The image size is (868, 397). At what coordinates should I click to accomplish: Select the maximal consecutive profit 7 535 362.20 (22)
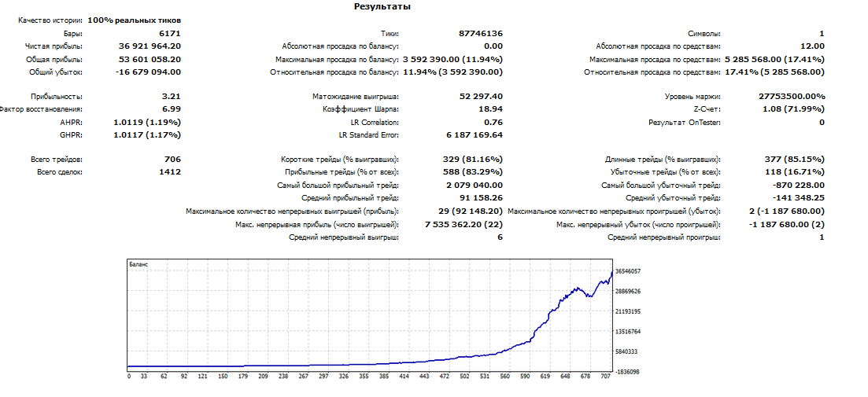tap(464, 225)
